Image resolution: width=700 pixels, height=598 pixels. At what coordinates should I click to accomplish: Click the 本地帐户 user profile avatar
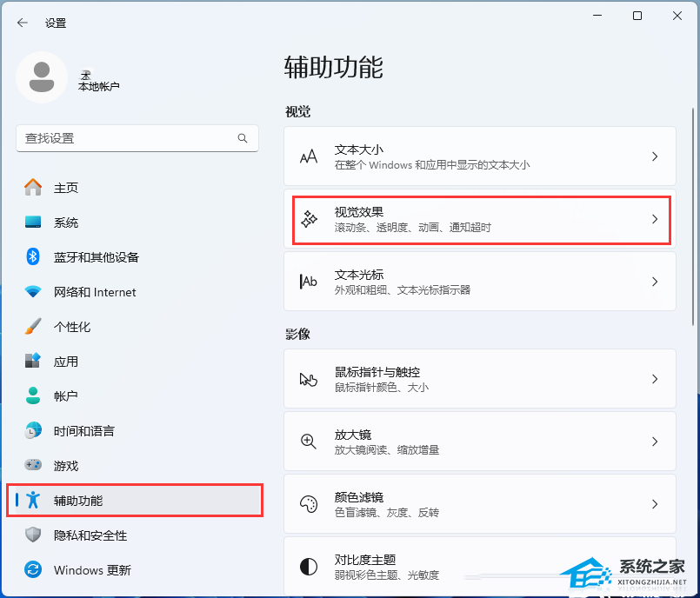[x=41, y=77]
